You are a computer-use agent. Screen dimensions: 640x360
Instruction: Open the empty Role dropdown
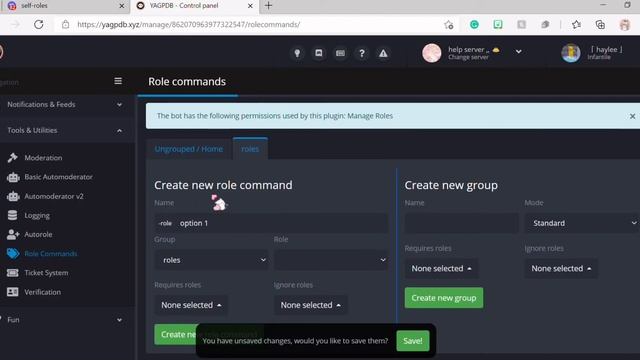(x=331, y=260)
